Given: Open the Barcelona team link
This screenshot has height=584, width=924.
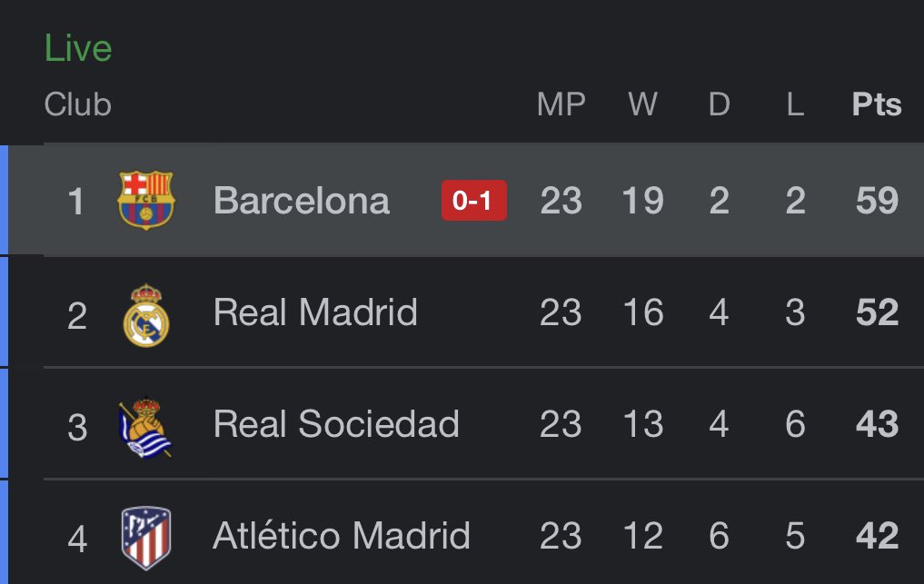Looking at the screenshot, I should point(302,201).
